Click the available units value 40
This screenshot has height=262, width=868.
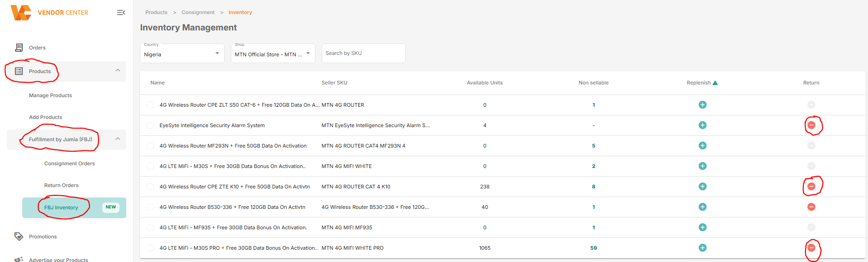click(x=485, y=207)
